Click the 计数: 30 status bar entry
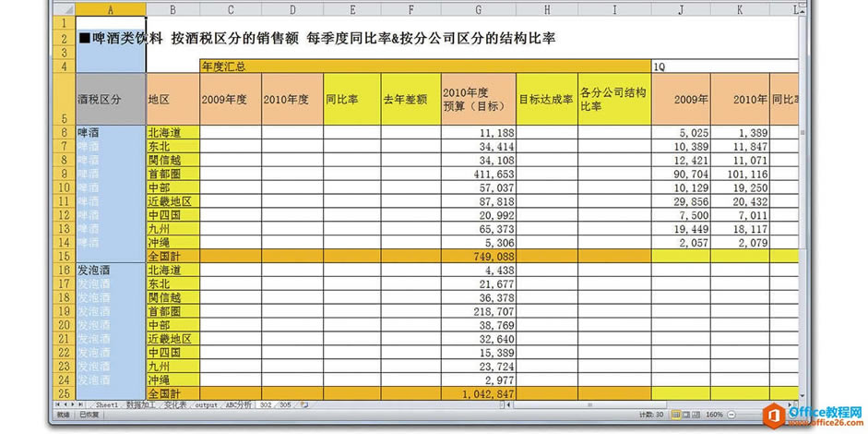 651,415
